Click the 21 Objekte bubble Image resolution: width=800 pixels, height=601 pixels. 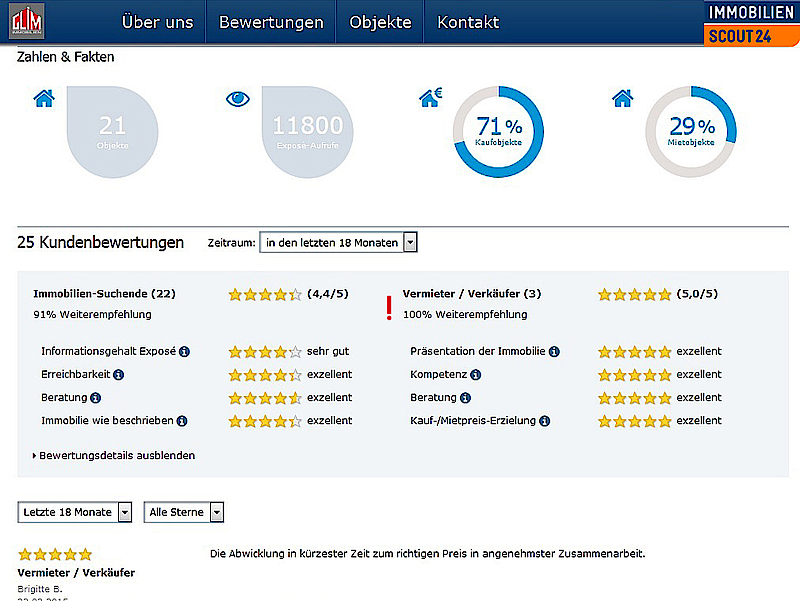tap(112, 132)
